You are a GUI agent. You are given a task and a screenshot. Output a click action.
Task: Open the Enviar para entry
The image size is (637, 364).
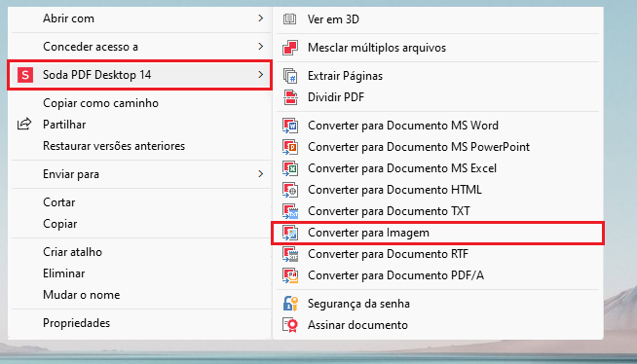(139, 174)
